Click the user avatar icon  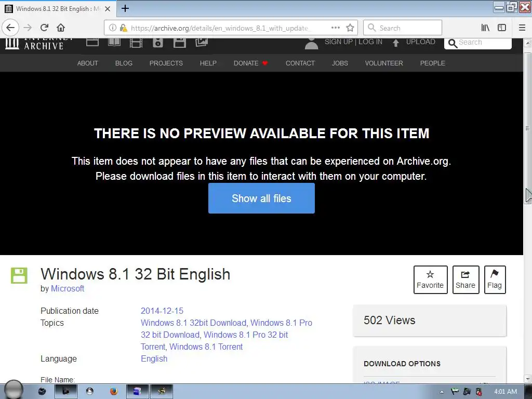pyautogui.click(x=312, y=44)
